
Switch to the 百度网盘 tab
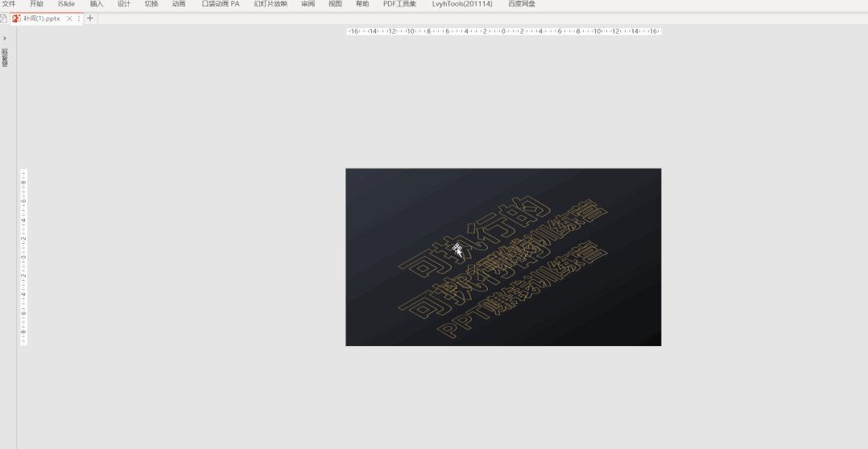[522, 4]
